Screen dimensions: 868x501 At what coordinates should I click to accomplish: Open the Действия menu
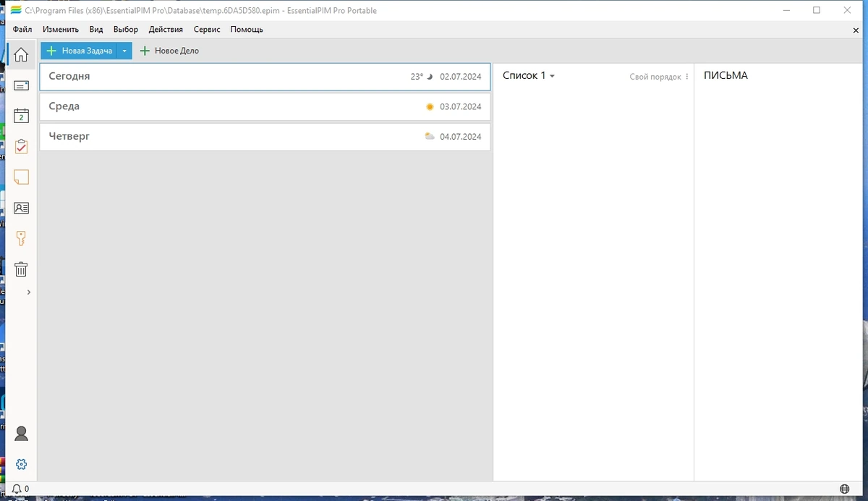coord(166,30)
